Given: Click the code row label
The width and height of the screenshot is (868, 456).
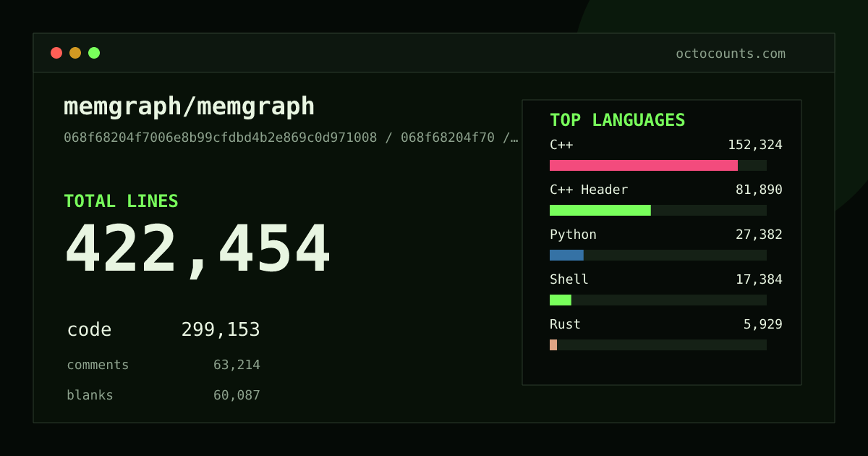Looking at the screenshot, I should [89, 330].
